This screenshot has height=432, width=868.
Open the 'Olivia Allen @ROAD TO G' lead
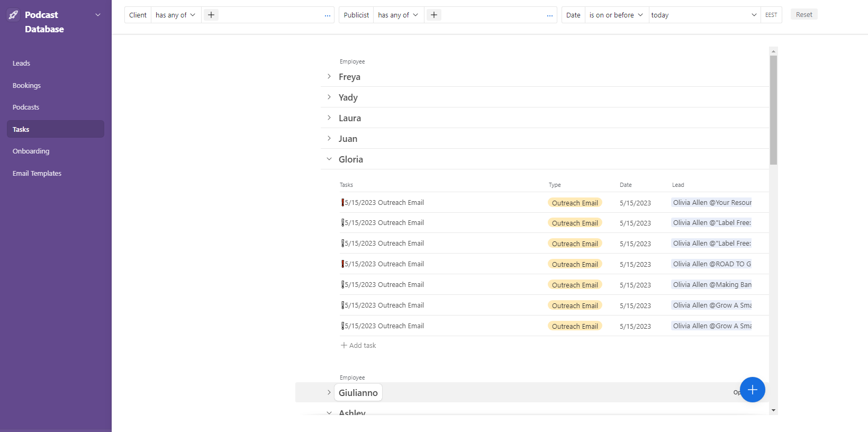point(711,264)
